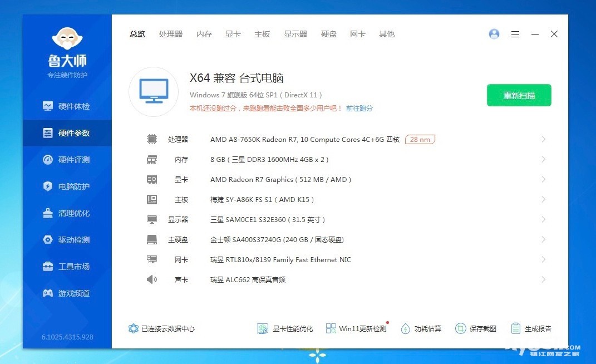Go to 清理优化 in sidebar
This screenshot has height=364, width=596.
click(67, 213)
